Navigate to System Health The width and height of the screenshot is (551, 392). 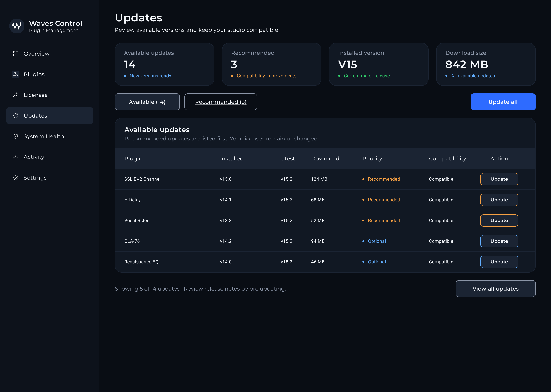tap(50, 136)
